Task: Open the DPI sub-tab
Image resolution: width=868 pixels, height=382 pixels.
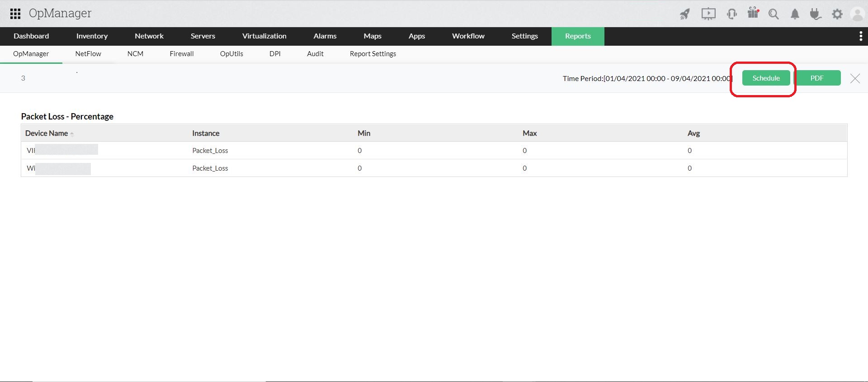Action: pos(275,54)
